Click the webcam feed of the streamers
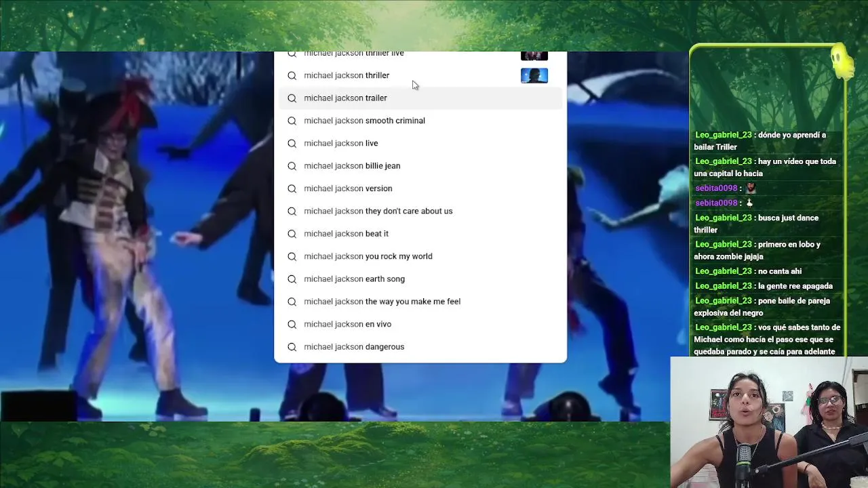Image resolution: width=868 pixels, height=488 pixels. [769, 422]
